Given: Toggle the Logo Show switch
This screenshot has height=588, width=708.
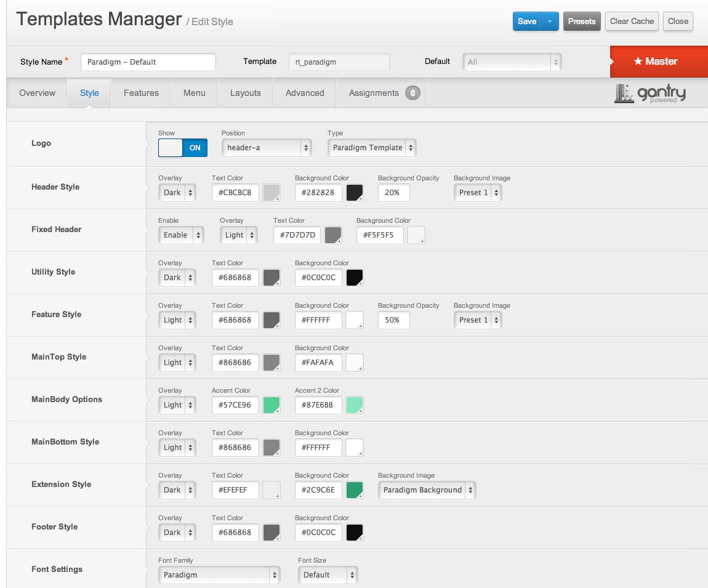Looking at the screenshot, I should [x=182, y=148].
